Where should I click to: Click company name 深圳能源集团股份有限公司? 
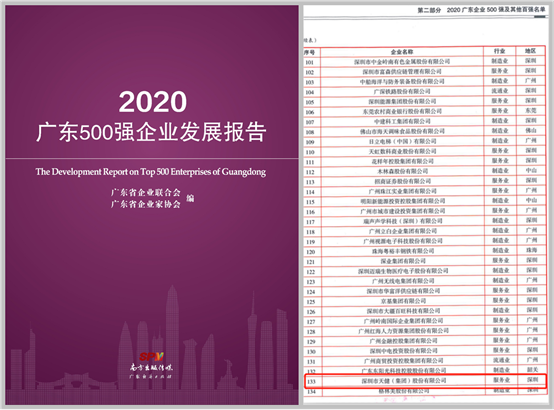[x=402, y=101]
